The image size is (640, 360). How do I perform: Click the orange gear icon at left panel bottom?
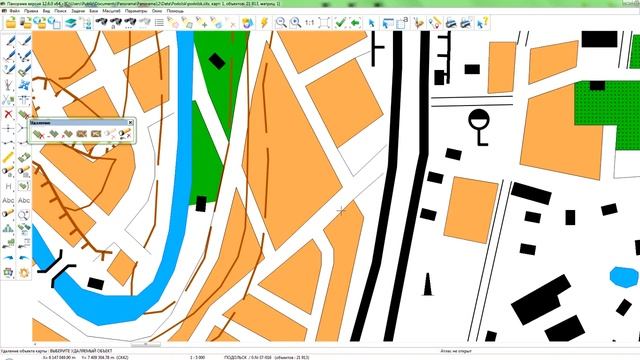tap(24, 272)
